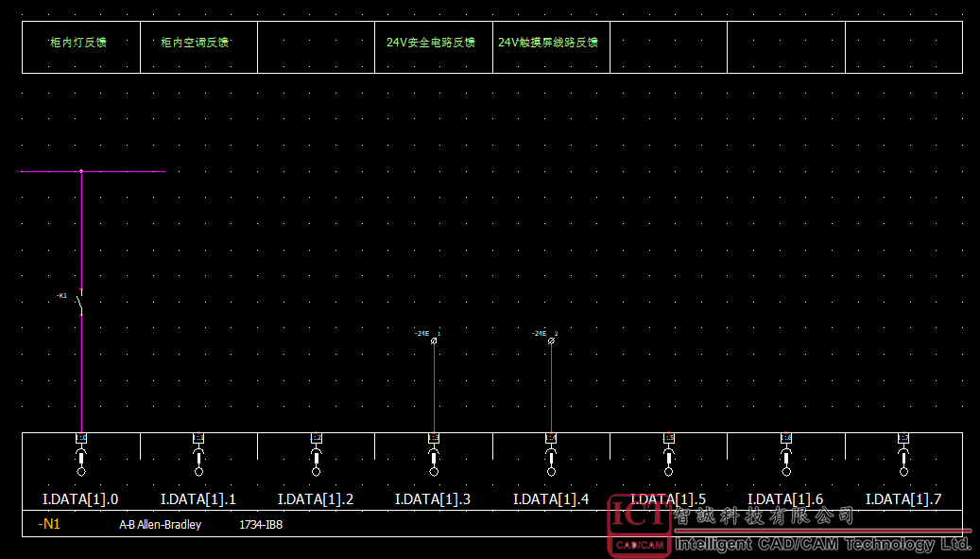The image size is (980, 559).
Task: Click the I.DATA[1].7 address text
Action: tap(903, 499)
